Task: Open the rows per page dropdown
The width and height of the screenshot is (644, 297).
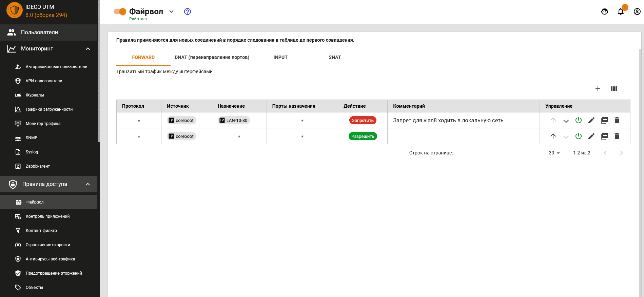Action: [554, 153]
